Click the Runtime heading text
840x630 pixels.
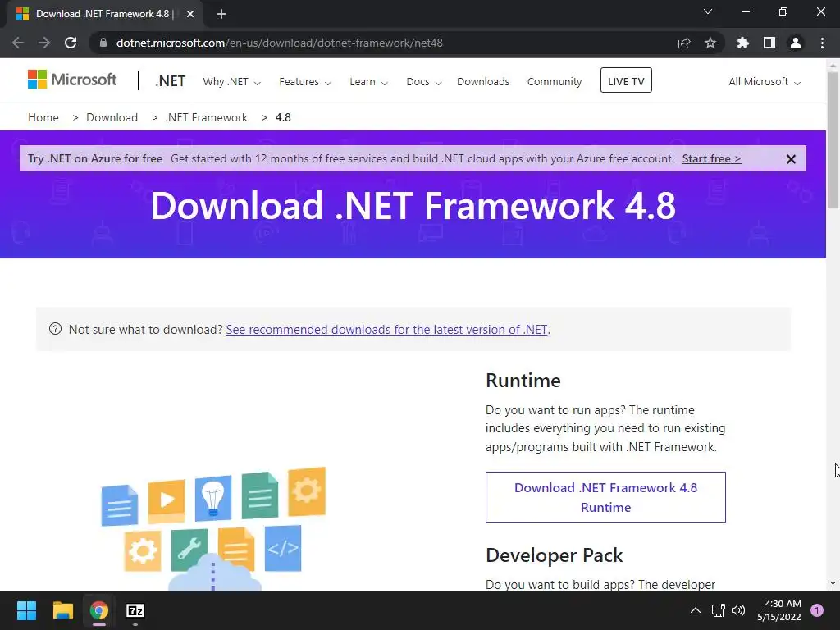[x=523, y=381]
